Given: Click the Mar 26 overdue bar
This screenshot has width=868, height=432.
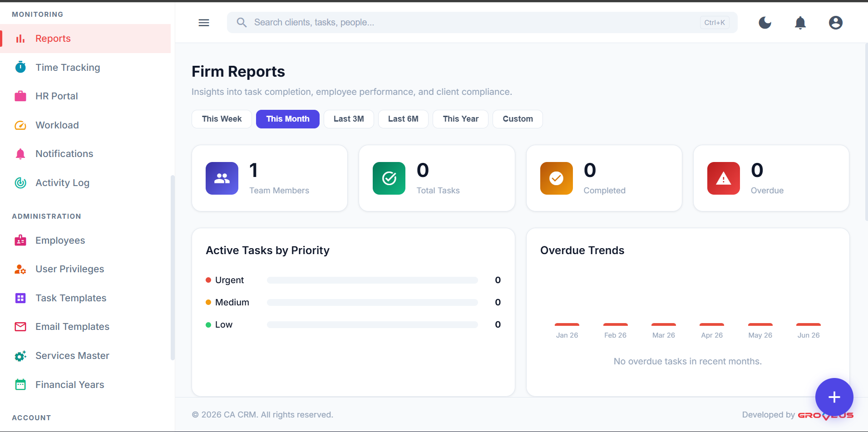Looking at the screenshot, I should click(664, 324).
